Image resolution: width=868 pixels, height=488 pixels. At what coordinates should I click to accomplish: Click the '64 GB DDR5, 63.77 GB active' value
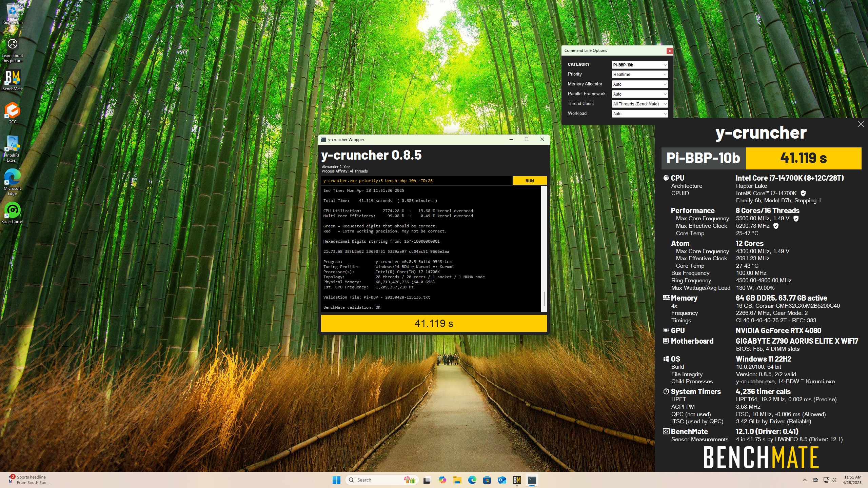point(781,298)
